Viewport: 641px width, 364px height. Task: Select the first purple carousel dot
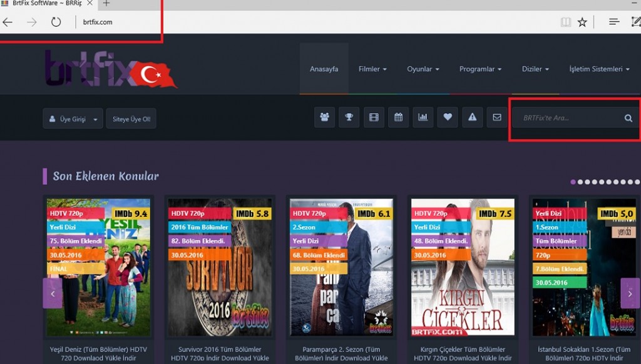pos(573,182)
